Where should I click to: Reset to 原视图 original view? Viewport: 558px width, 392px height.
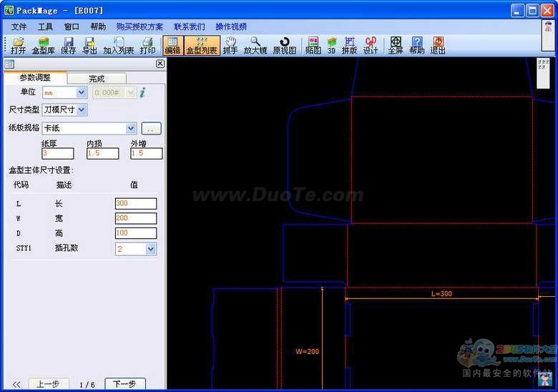click(x=284, y=46)
